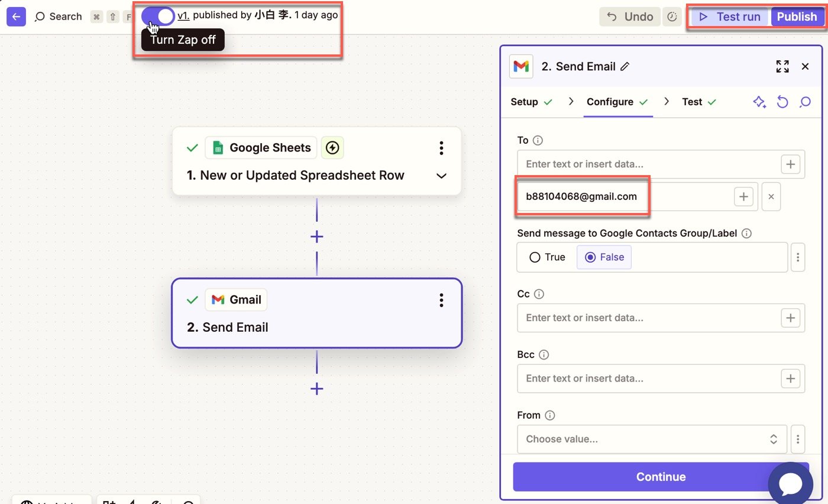Open the chat support bubble
The width and height of the screenshot is (828, 504).
click(x=790, y=484)
